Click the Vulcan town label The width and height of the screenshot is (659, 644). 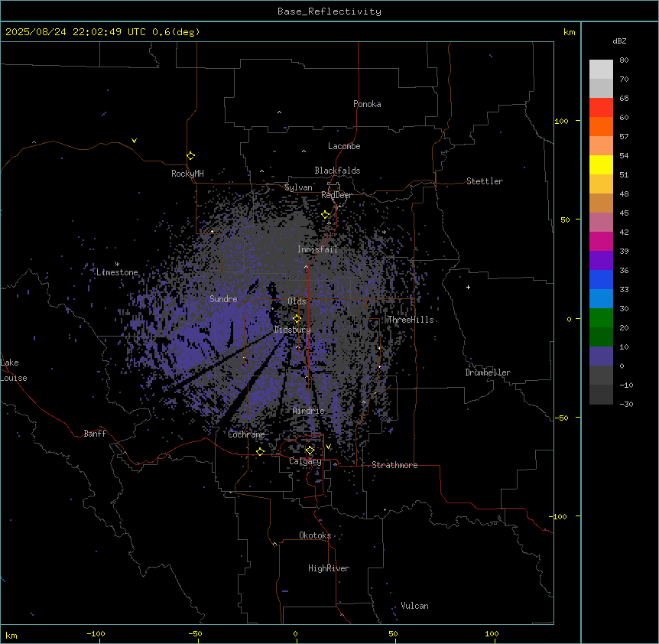[x=415, y=606]
